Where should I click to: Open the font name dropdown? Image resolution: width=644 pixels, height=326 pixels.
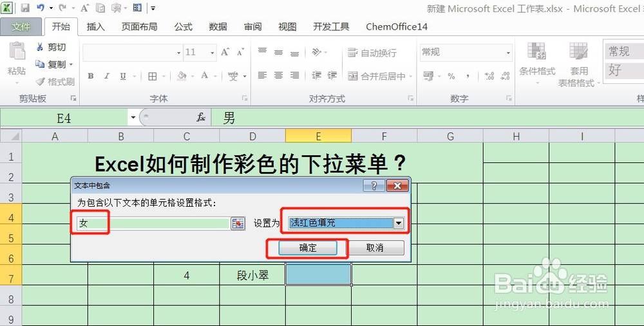(178, 53)
